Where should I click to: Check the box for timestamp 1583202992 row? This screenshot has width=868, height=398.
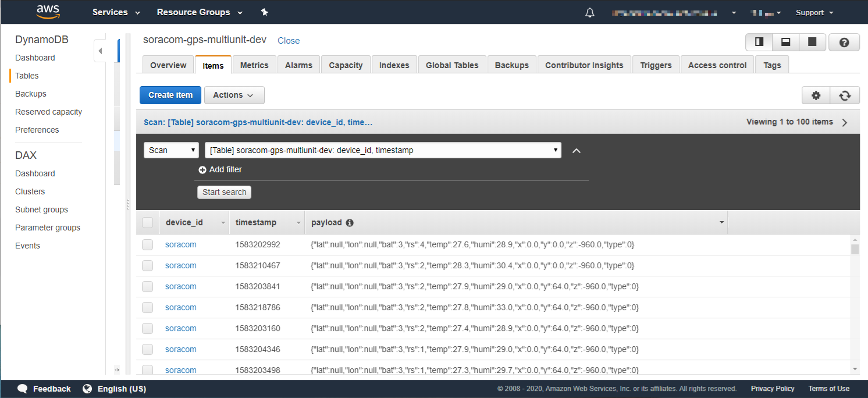(148, 245)
